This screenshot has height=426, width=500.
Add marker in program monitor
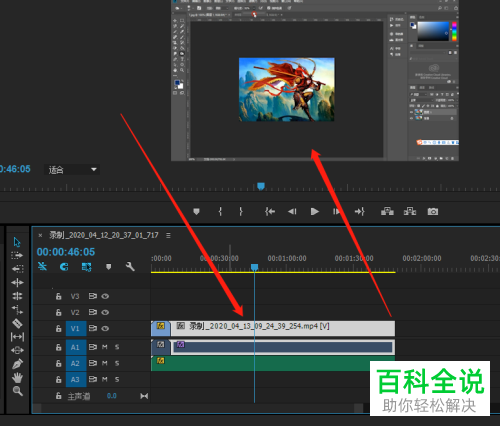pyautogui.click(x=196, y=211)
